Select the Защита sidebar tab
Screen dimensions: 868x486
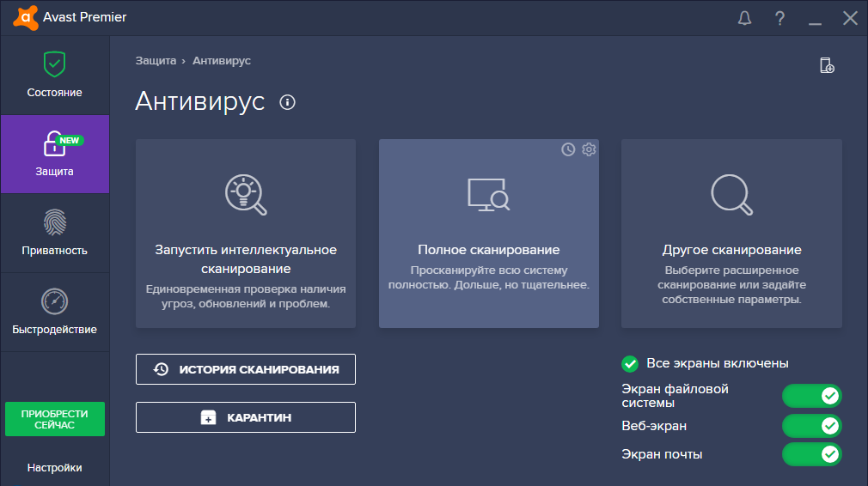point(55,155)
